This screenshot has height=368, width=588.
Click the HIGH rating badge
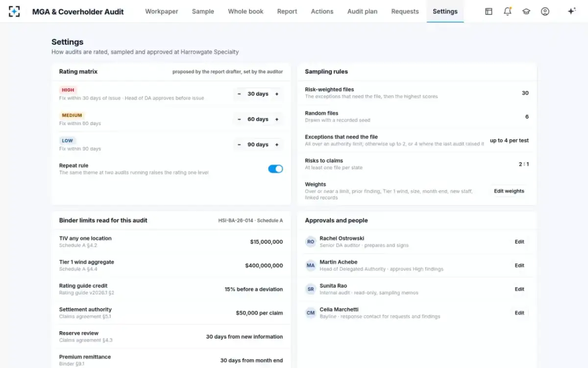coord(68,90)
